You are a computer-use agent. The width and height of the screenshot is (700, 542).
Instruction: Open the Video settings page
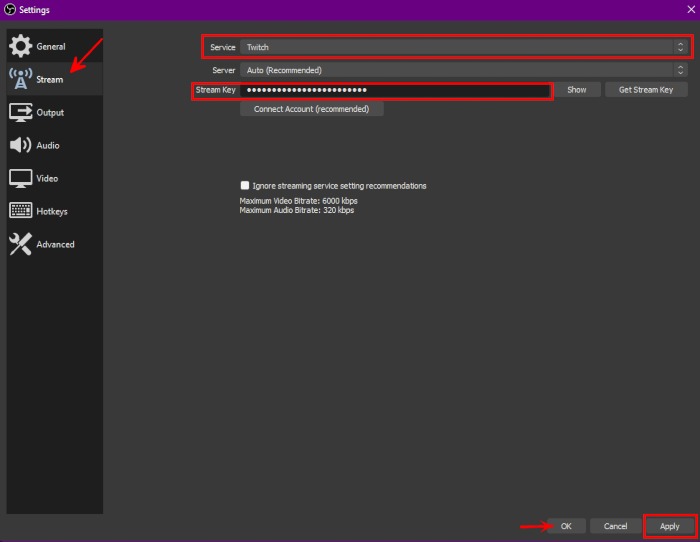click(54, 178)
